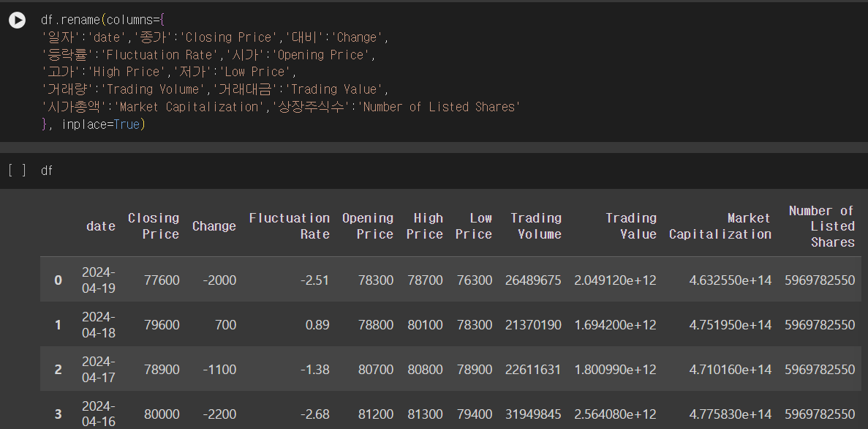Click fluctuation rate 0.89
The height and width of the screenshot is (429, 868).
318,325
